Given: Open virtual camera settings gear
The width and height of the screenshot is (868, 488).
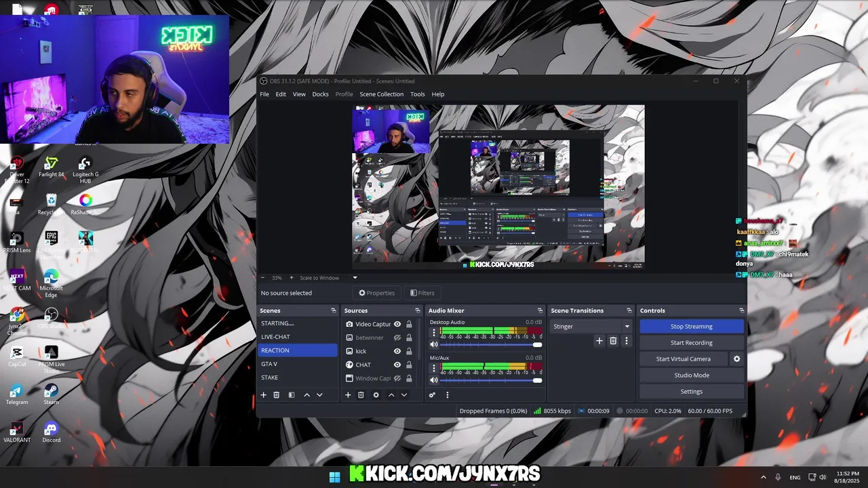Looking at the screenshot, I should tap(737, 359).
